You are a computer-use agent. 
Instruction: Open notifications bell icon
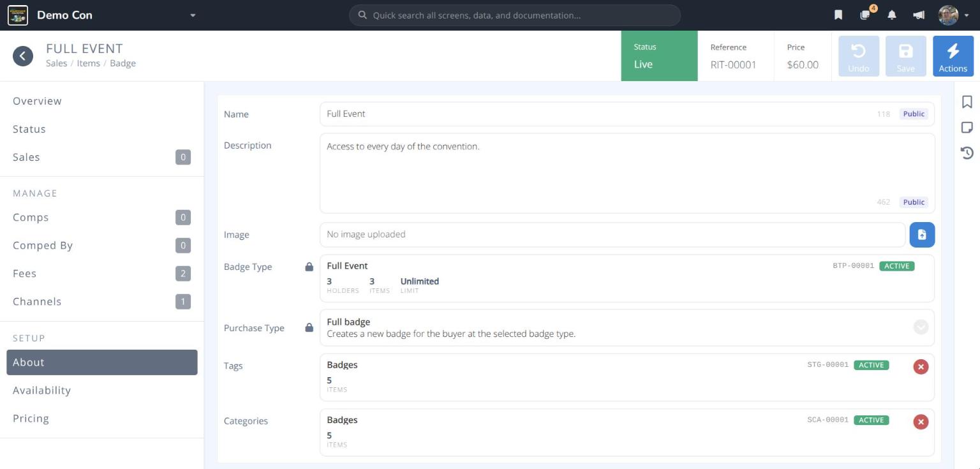click(x=892, y=15)
